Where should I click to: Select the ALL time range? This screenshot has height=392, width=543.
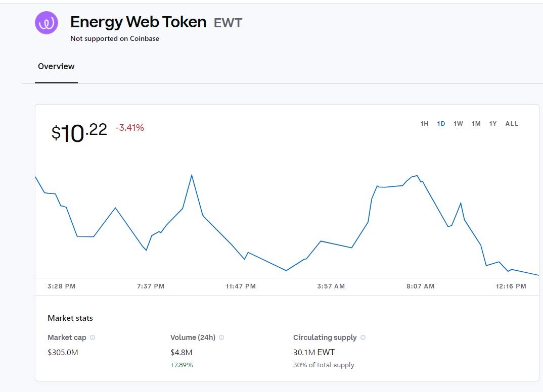point(512,124)
